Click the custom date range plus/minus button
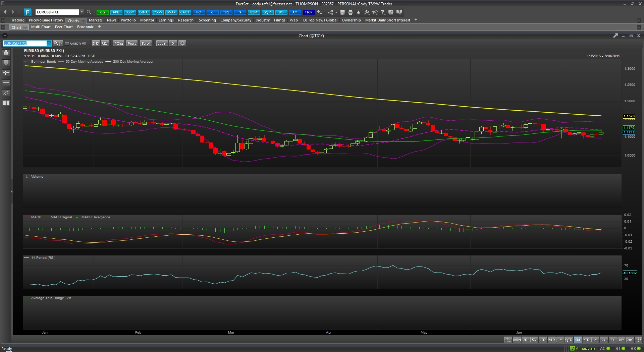The height and width of the screenshot is (352, 644). (x=508, y=340)
